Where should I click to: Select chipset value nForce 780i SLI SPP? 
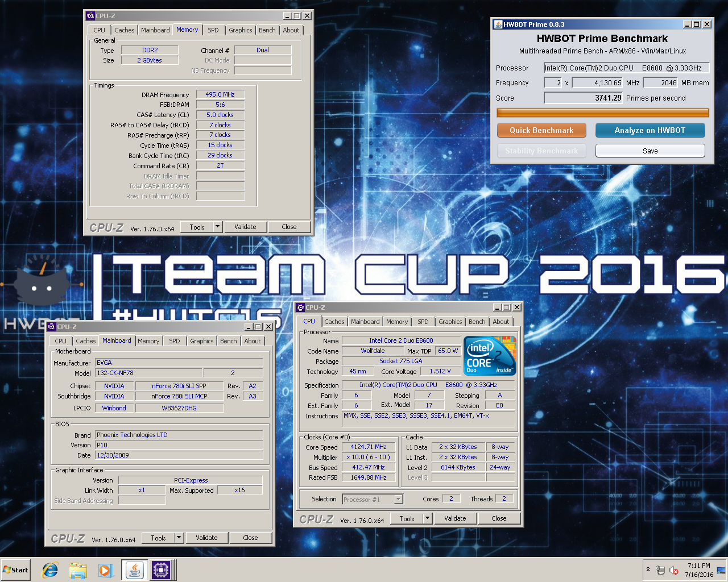pos(179,386)
